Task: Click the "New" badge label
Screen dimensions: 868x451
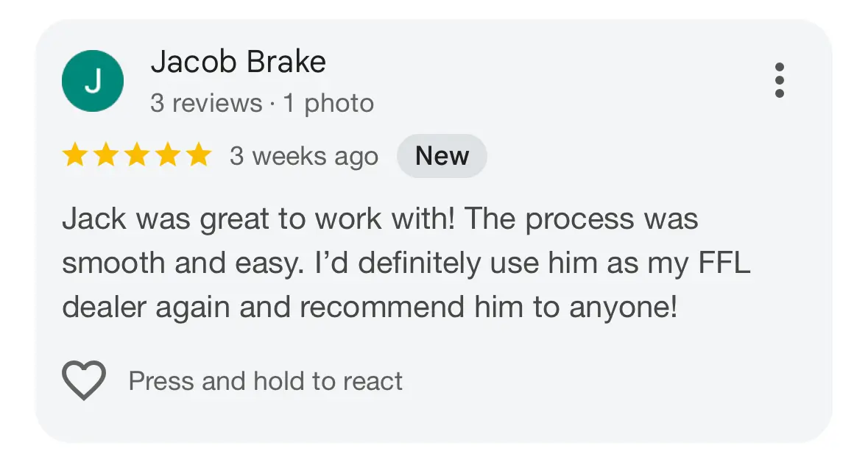Action: pyautogui.click(x=442, y=156)
